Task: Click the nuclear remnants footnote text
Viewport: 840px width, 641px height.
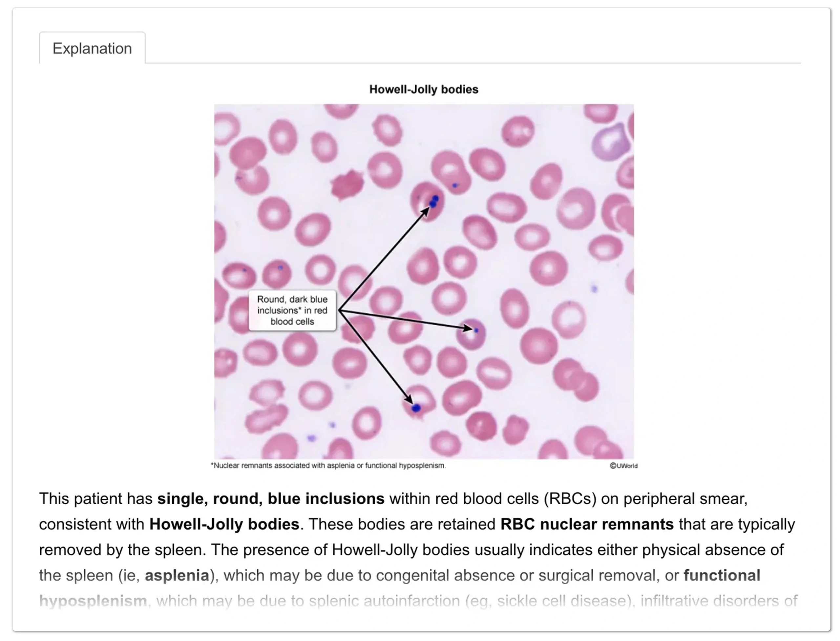Action: click(328, 466)
